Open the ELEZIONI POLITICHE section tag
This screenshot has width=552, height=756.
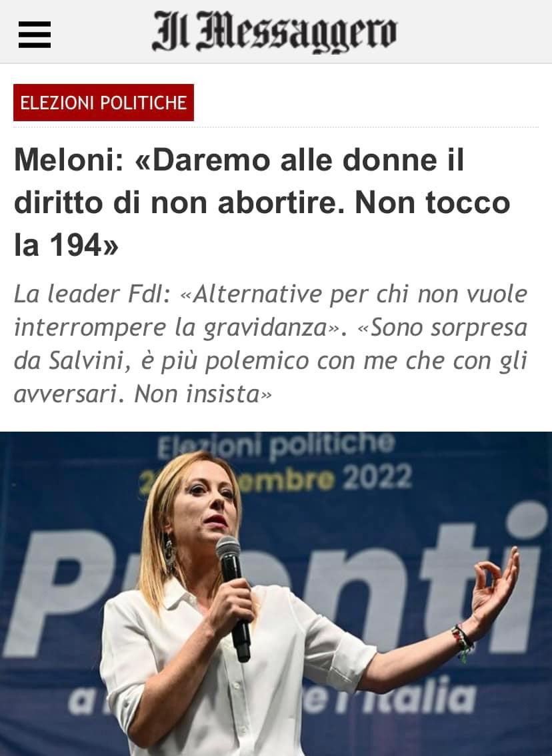103,103
